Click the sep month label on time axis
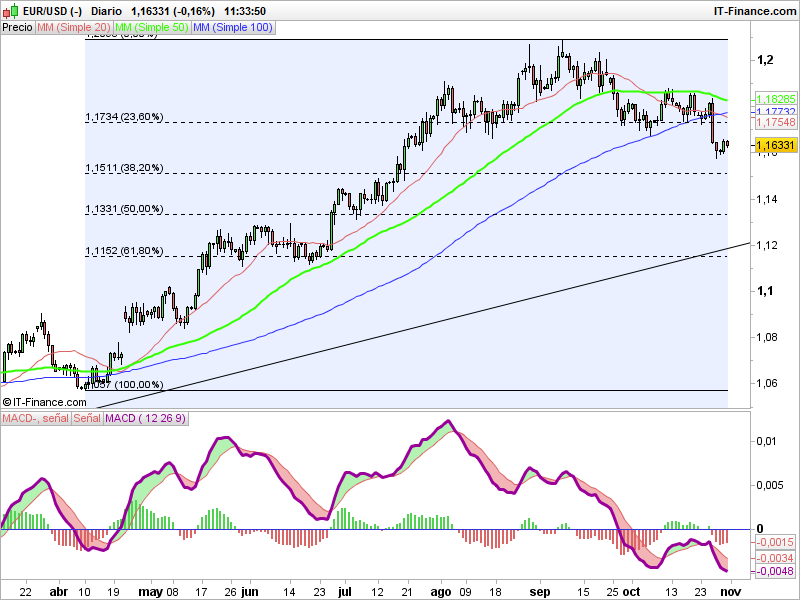Screen dimensions: 800x600 pos(540,592)
